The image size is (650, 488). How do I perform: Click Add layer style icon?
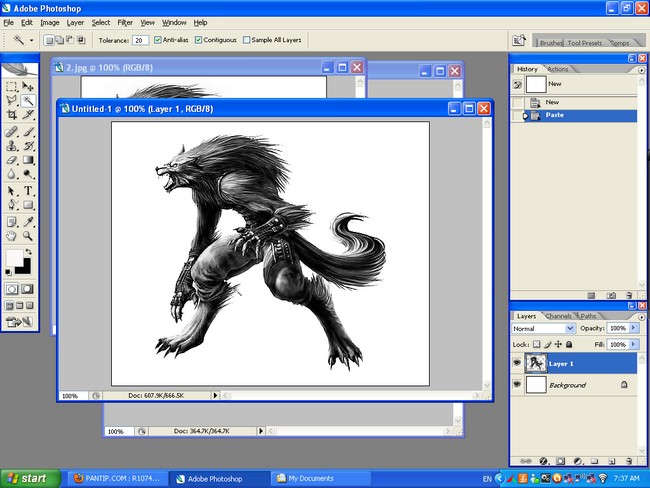pyautogui.click(x=543, y=461)
